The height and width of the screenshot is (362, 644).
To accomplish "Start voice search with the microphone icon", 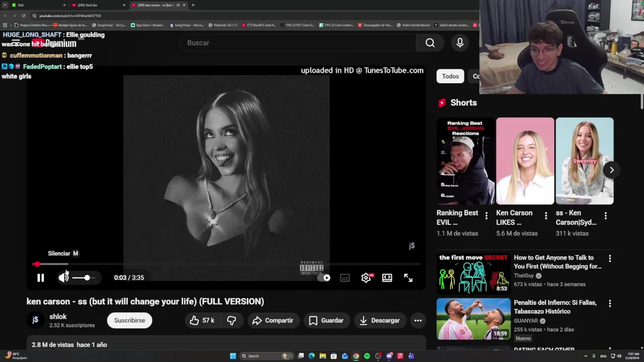I will (x=460, y=43).
